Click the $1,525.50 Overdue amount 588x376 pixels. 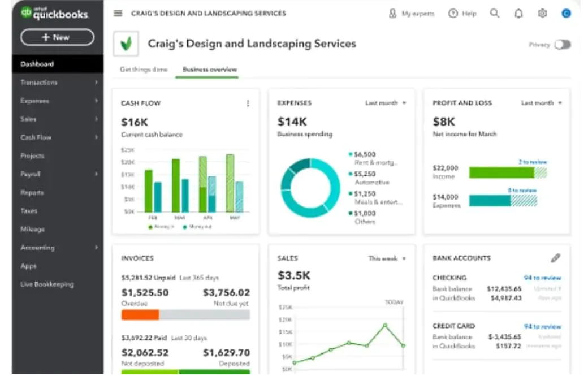click(145, 293)
